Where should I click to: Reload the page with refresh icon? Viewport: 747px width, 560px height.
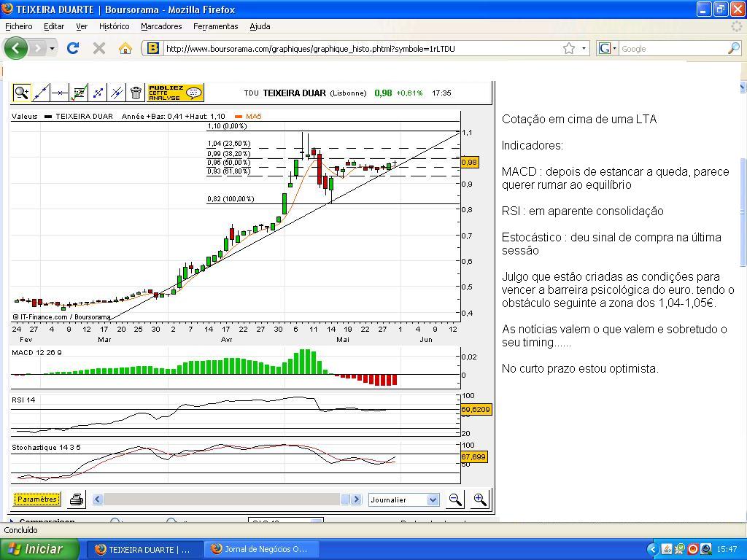(x=73, y=48)
